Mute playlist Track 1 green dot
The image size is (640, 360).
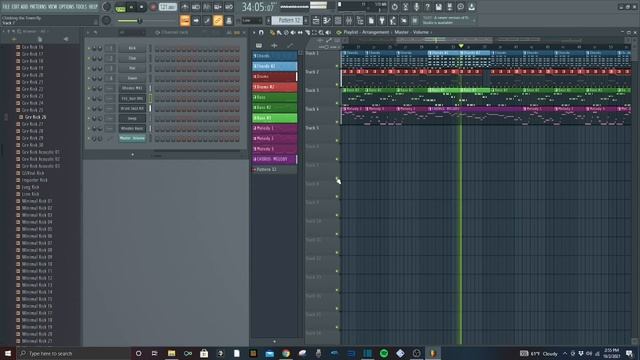click(337, 66)
